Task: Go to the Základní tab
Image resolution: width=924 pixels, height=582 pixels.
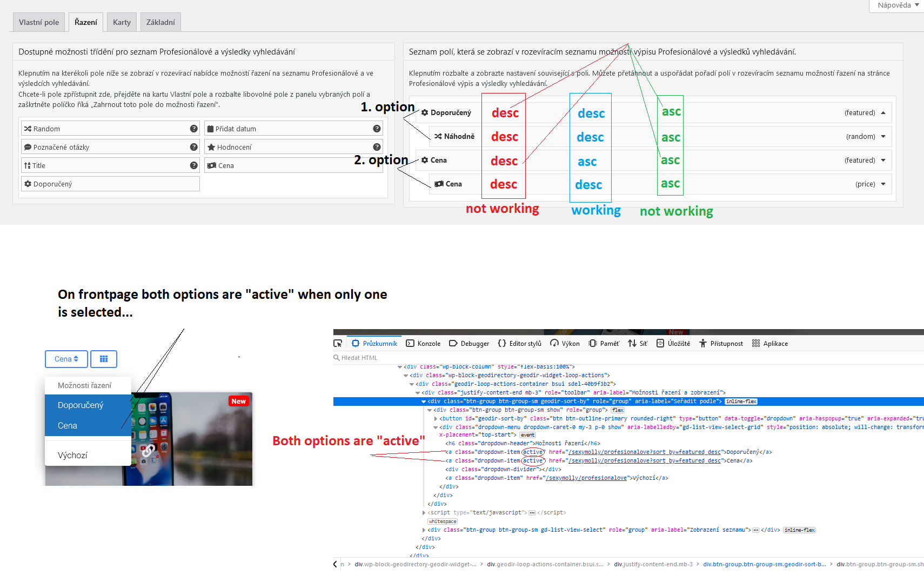Action: pos(160,22)
